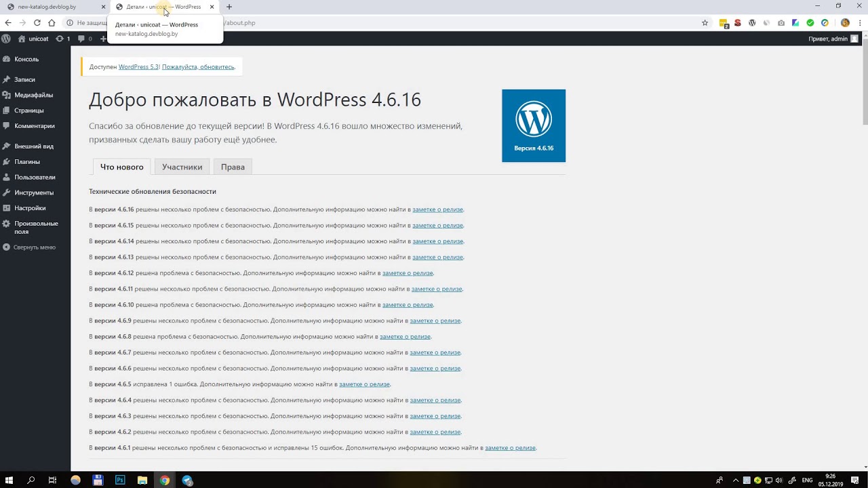Screen dimensions: 868x488
Task: Open Task View on taskbar
Action: coord(52,480)
